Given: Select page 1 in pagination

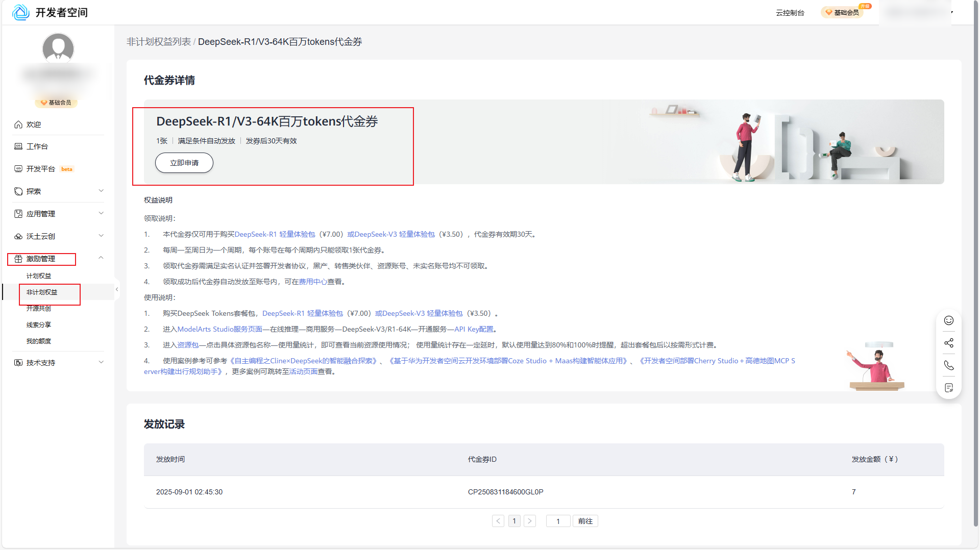Looking at the screenshot, I should (514, 521).
